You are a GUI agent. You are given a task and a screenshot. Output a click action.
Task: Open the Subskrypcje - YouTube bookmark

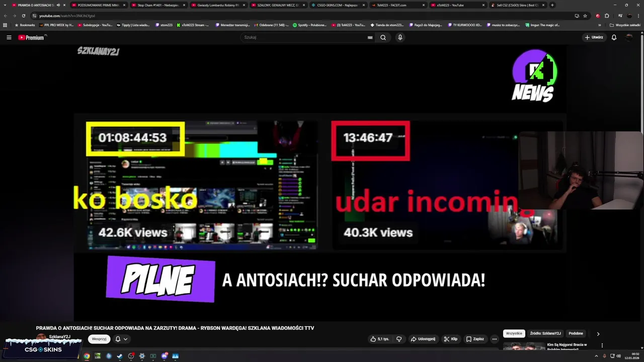click(95, 25)
